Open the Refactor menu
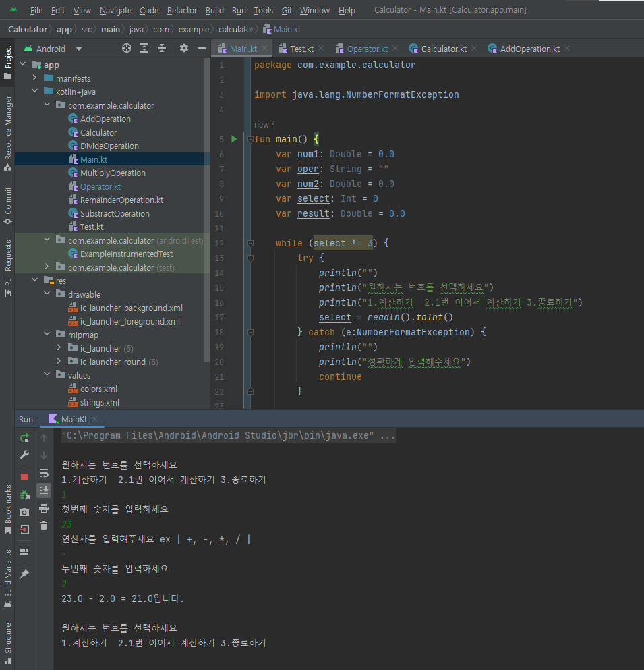Image resolution: width=644 pixels, height=670 pixels. pyautogui.click(x=181, y=10)
